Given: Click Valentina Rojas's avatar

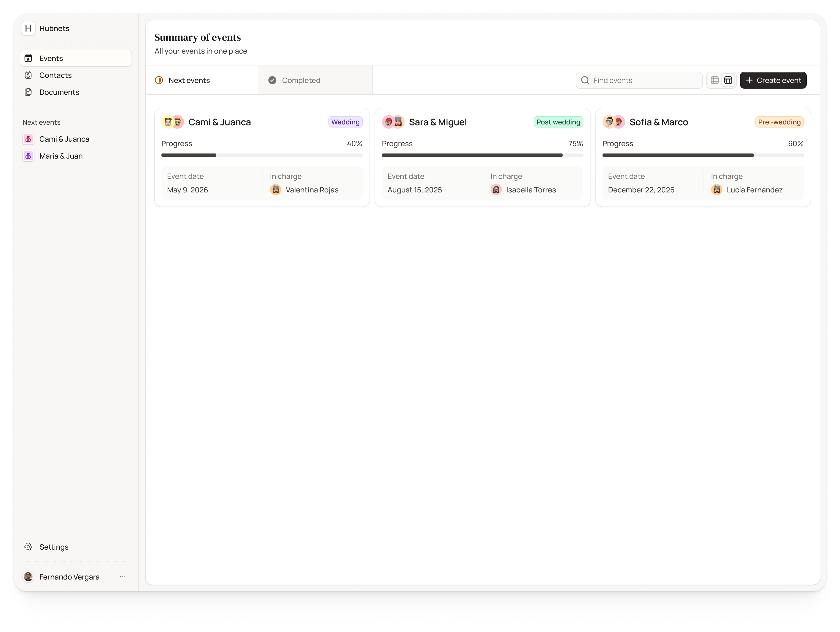Looking at the screenshot, I should (276, 190).
